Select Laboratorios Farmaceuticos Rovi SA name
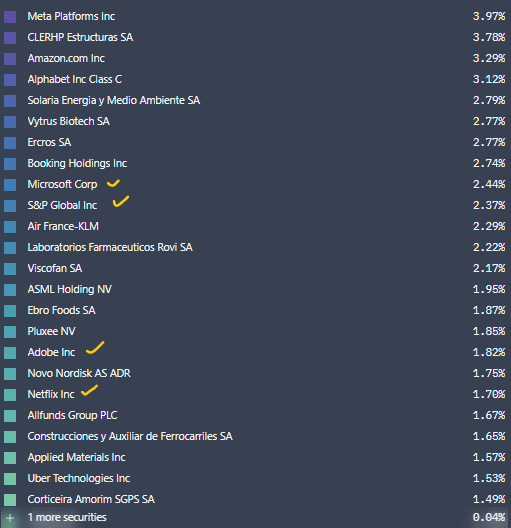This screenshot has width=511, height=528. [x=110, y=248]
